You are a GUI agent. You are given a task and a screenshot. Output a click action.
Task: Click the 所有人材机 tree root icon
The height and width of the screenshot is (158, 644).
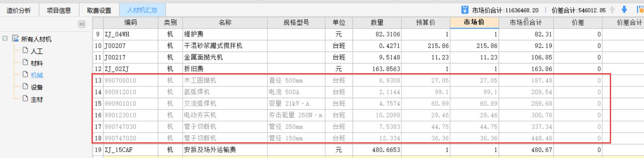pyautogui.click(x=16, y=39)
